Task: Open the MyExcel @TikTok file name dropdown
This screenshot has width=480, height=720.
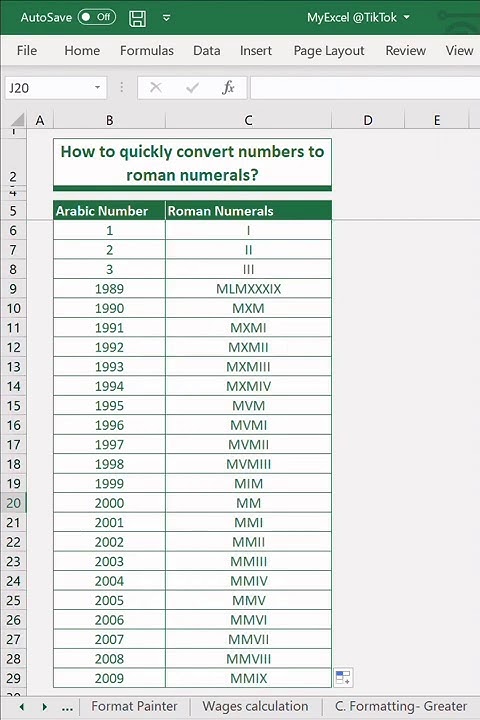Action: pos(407,17)
